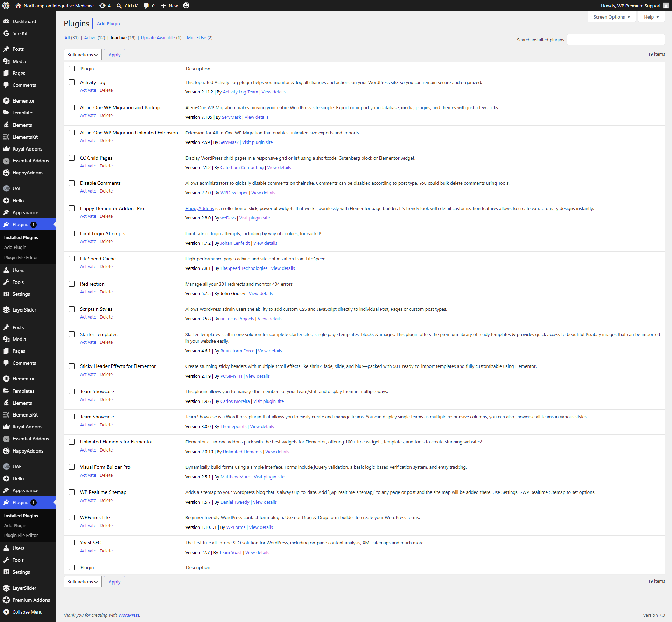Screen dimensions: 672x622
Task: Click the upper ElementsKit icon in the sidebar
Action: (6, 137)
